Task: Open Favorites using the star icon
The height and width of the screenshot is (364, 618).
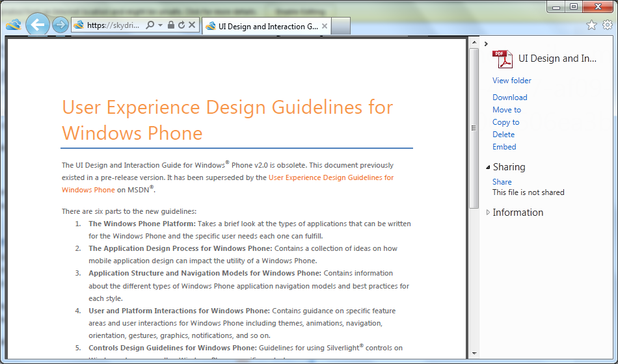Action: 591,25
